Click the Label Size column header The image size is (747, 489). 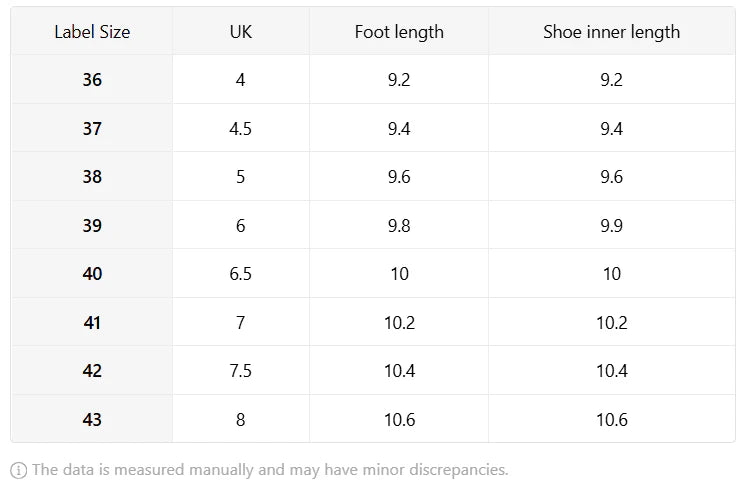pos(92,32)
